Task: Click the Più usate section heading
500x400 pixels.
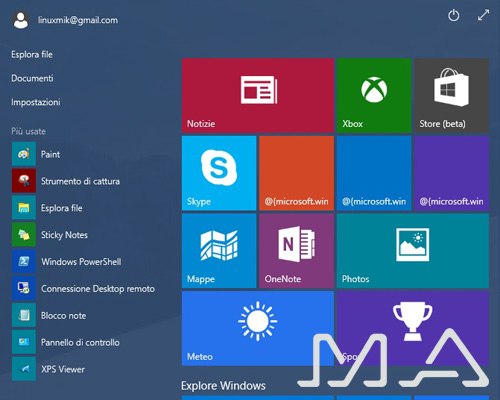Action: pyautogui.click(x=28, y=131)
